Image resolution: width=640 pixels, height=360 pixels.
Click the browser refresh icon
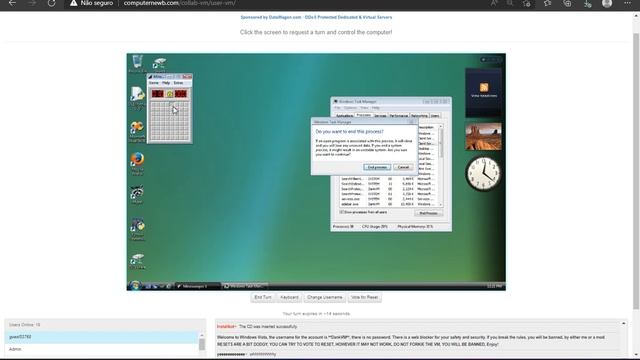[51, 3]
